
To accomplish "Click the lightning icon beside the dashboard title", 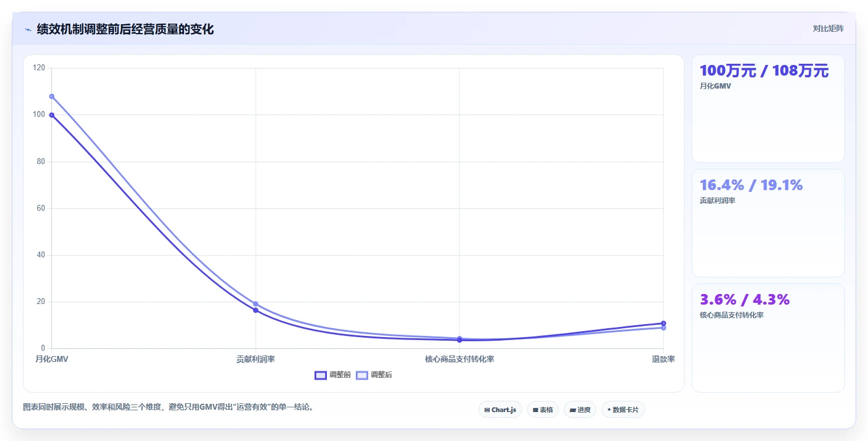I will pos(28,30).
